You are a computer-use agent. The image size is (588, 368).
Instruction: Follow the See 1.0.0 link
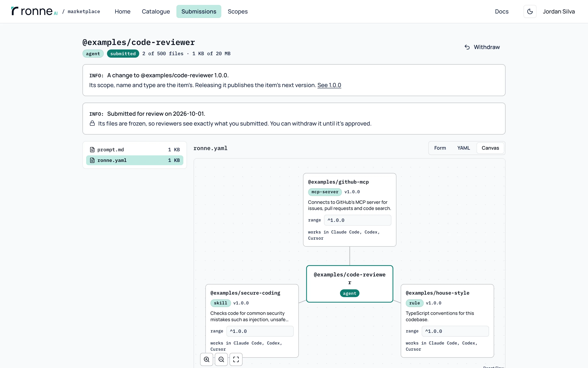329,85
